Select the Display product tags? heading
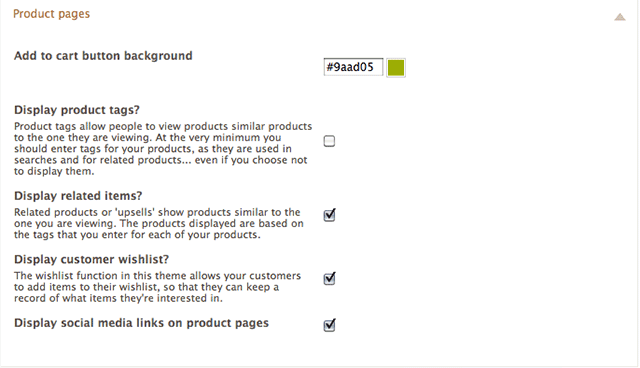This screenshot has height=368, width=640. click(x=77, y=110)
